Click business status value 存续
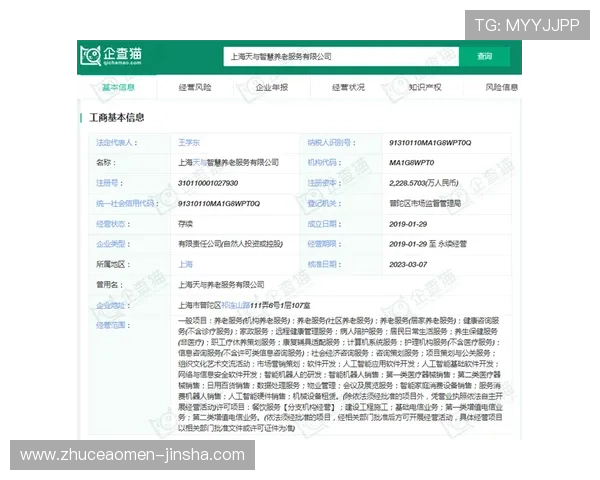 [x=185, y=224]
